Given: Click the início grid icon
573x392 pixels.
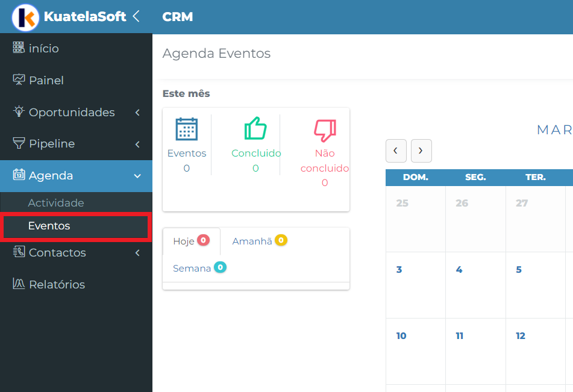Looking at the screenshot, I should (19, 48).
